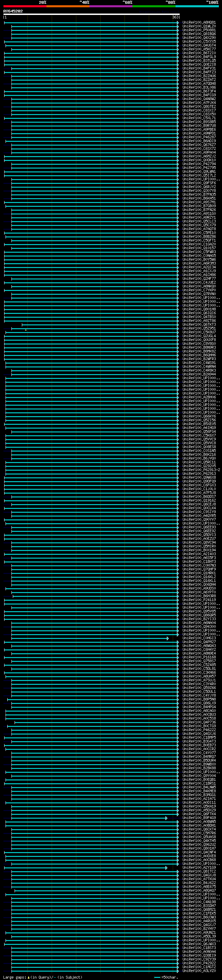Click hit label UniRef100_A7F5J8
Screen dimensions: 222x980
pyautogui.click(x=199, y=493)
